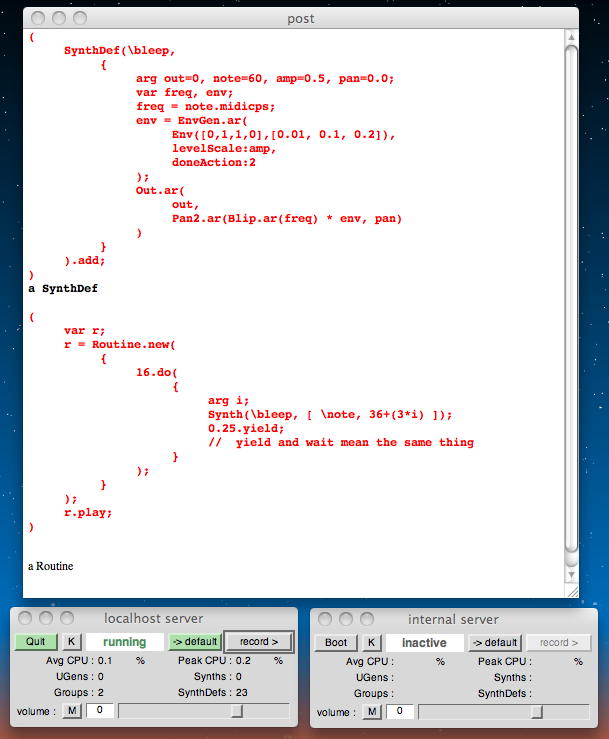Click the 'levelScale:amp,' code line
The width and height of the screenshot is (609, 739).
224,148
